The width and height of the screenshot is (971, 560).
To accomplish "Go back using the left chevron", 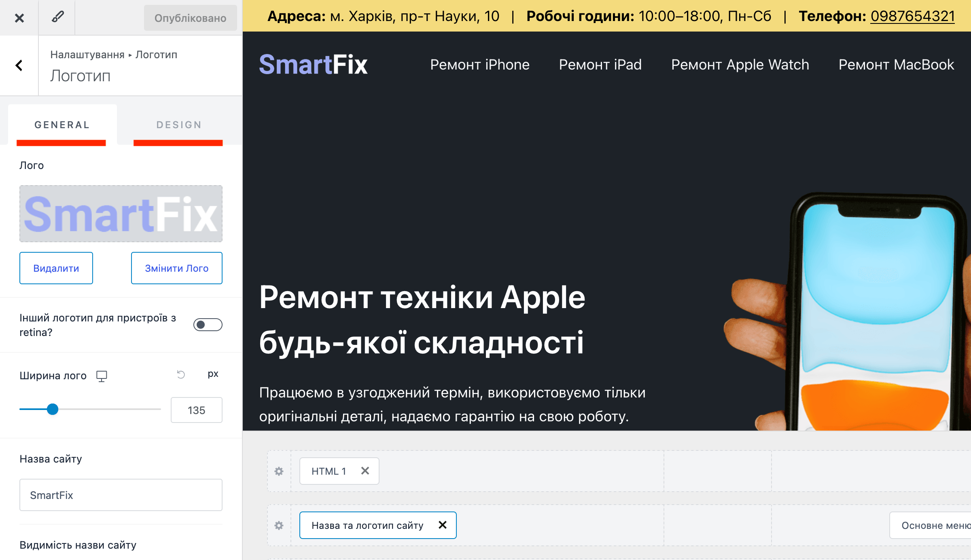I will [19, 66].
